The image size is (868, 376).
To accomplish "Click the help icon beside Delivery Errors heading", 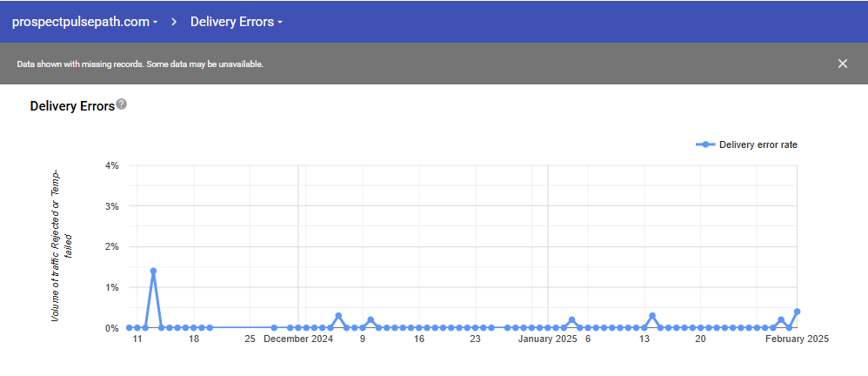I will click(x=122, y=104).
